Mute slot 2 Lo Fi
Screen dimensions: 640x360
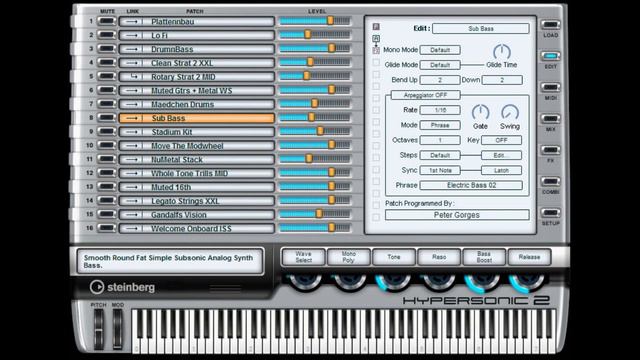click(107, 35)
